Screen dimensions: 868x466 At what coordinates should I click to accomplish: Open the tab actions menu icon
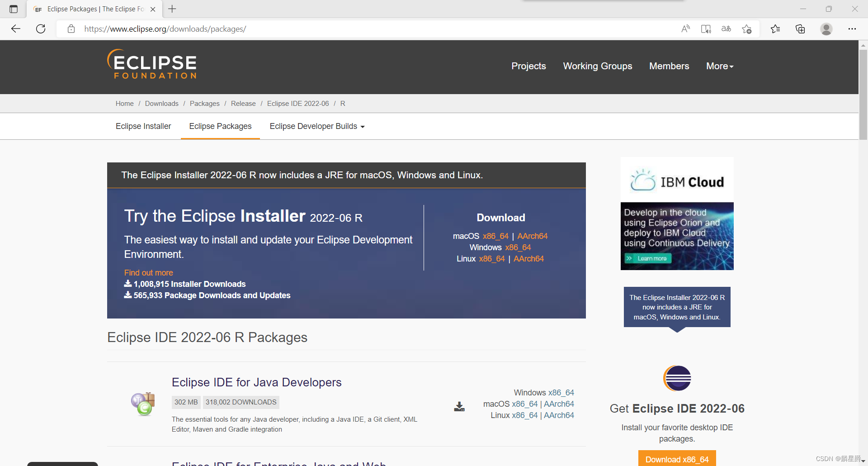[14, 9]
